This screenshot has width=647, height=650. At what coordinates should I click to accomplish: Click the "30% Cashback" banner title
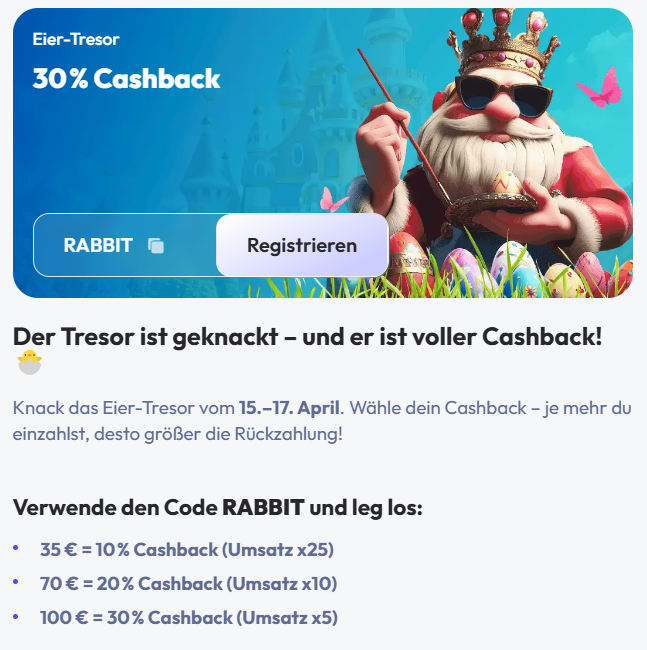point(126,78)
